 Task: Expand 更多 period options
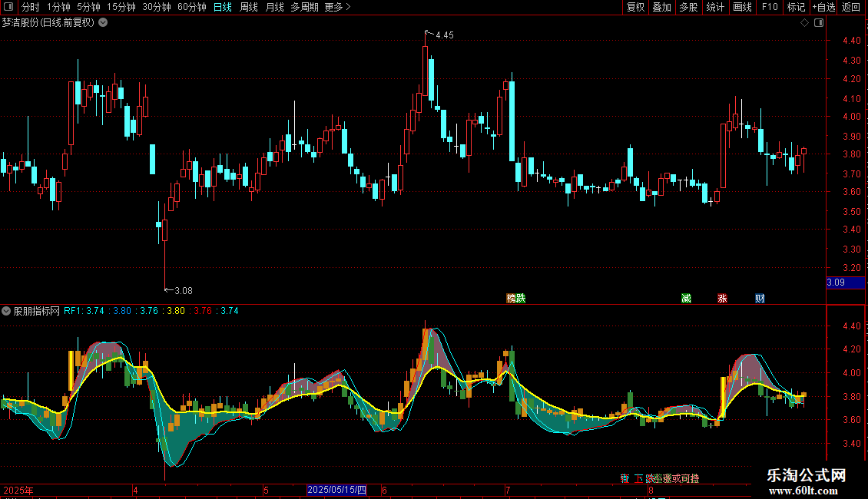337,7
